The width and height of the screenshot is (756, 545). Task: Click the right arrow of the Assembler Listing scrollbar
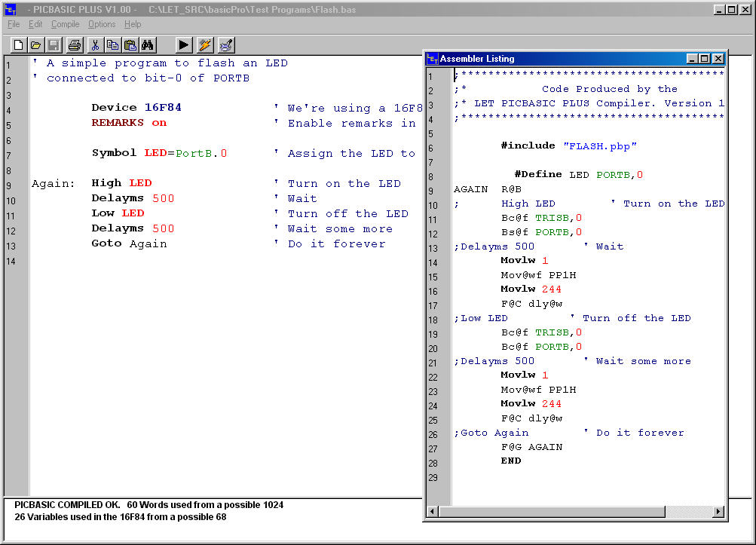718,511
